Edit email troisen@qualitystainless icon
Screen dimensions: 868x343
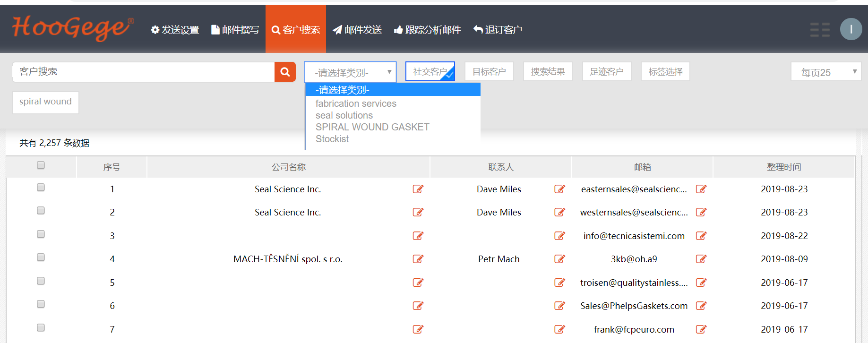pyautogui.click(x=701, y=283)
